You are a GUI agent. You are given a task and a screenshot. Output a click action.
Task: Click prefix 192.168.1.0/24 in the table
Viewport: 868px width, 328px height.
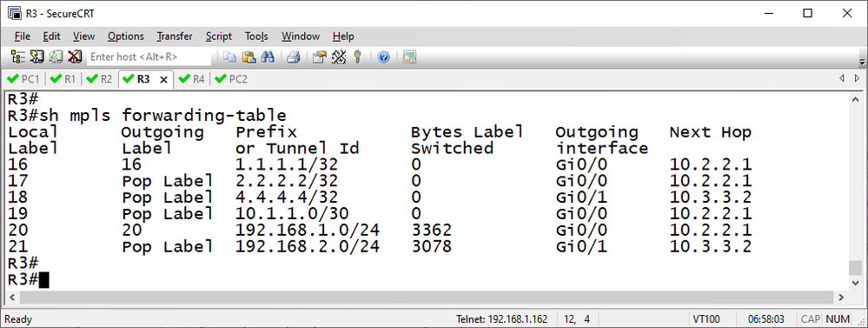point(308,230)
